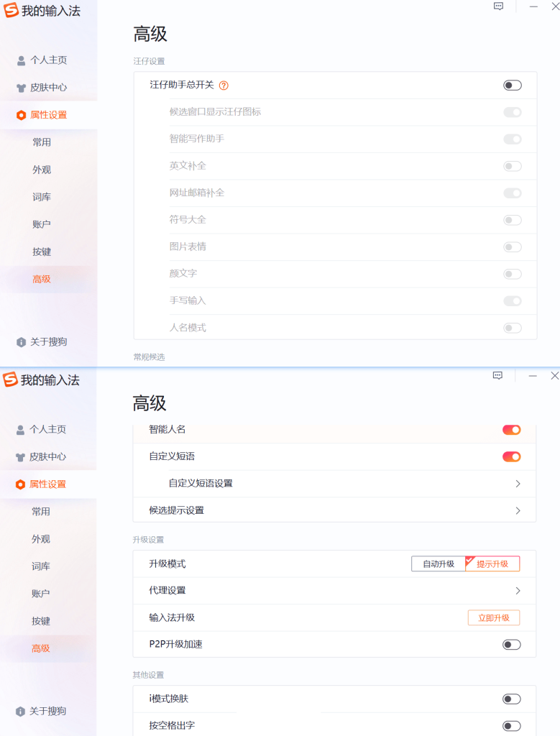The image size is (560, 736).
Task: Toggle 智能写作助手 switch
Action: click(x=512, y=139)
